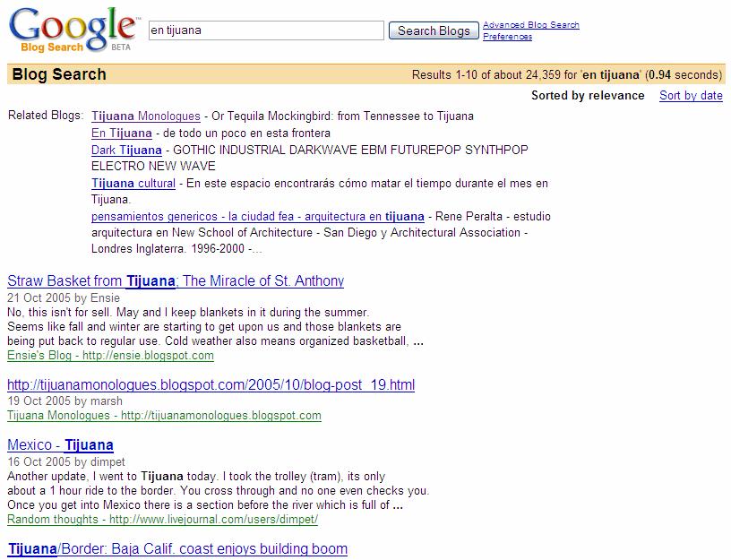The image size is (731, 560).
Task: Open tijuanamonologues blog-post_19.html result
Action: click(x=211, y=384)
